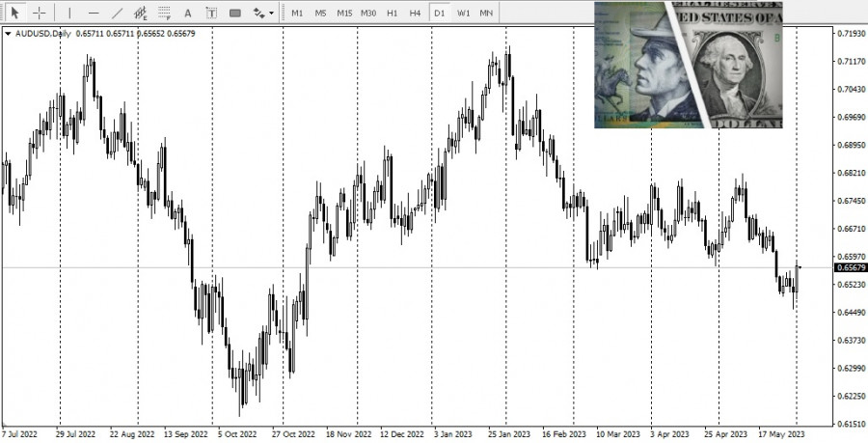This screenshot has width=868, height=443.
Task: Click the AUDUSD,Daily chart label
Action: (x=43, y=34)
